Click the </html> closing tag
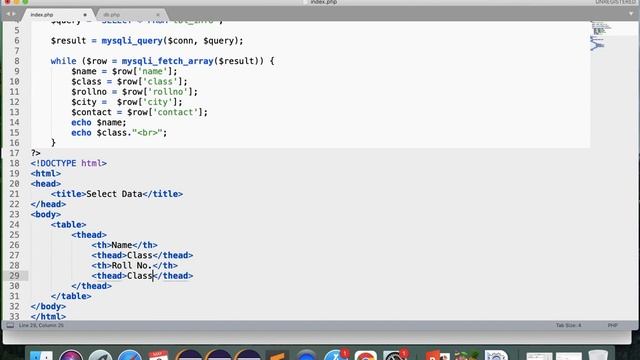 48,316
